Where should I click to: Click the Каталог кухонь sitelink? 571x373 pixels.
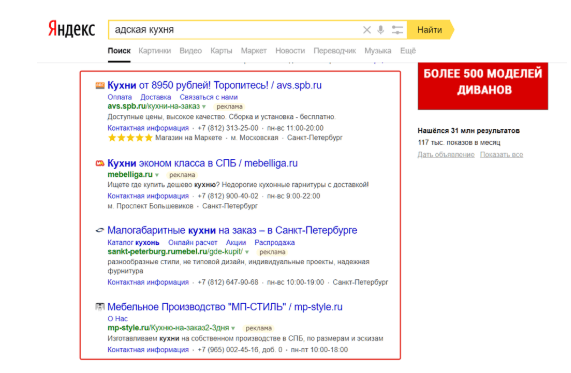(x=133, y=243)
